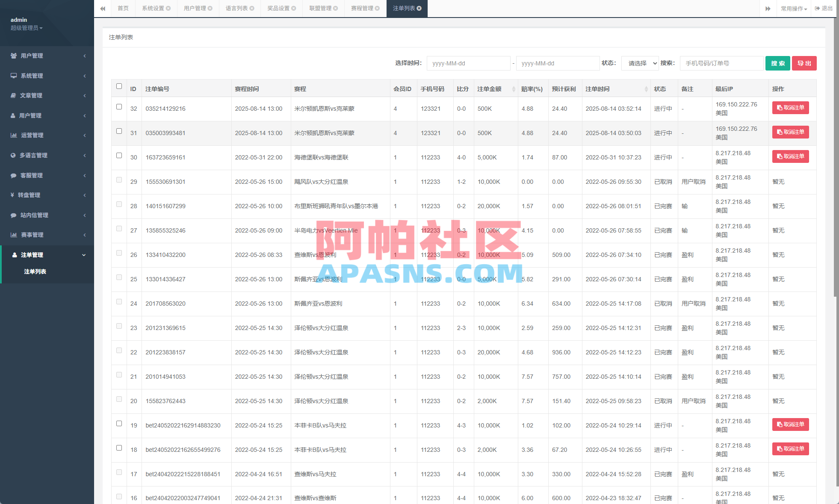Image resolution: width=839 pixels, height=504 pixels.
Task: Check the checkbox for order ID 32
Action: coord(119,107)
